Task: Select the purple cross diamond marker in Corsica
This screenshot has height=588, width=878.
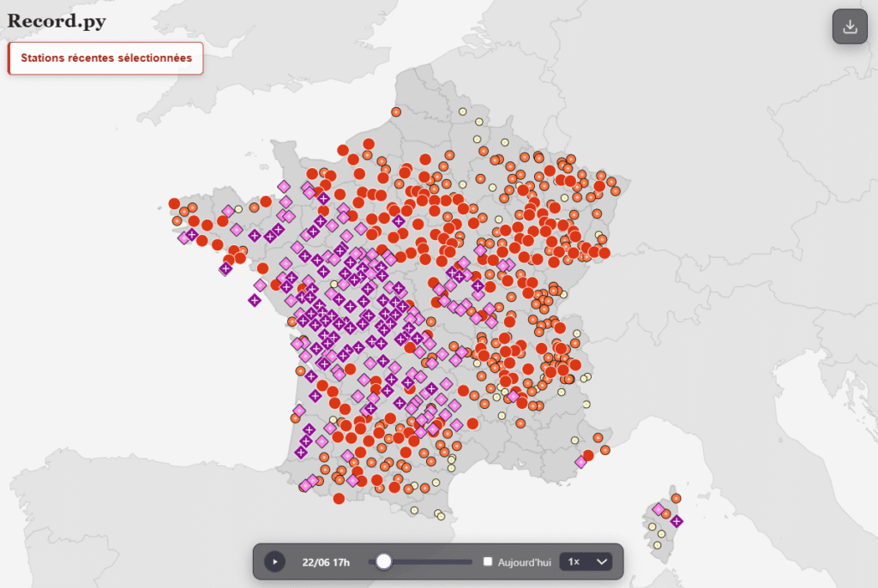Action: click(677, 521)
